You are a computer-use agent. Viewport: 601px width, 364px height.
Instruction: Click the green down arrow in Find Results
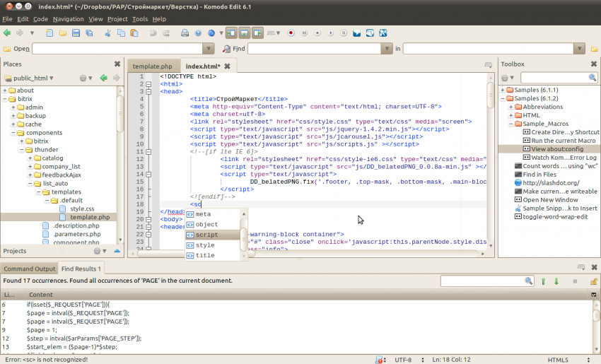[556, 281]
